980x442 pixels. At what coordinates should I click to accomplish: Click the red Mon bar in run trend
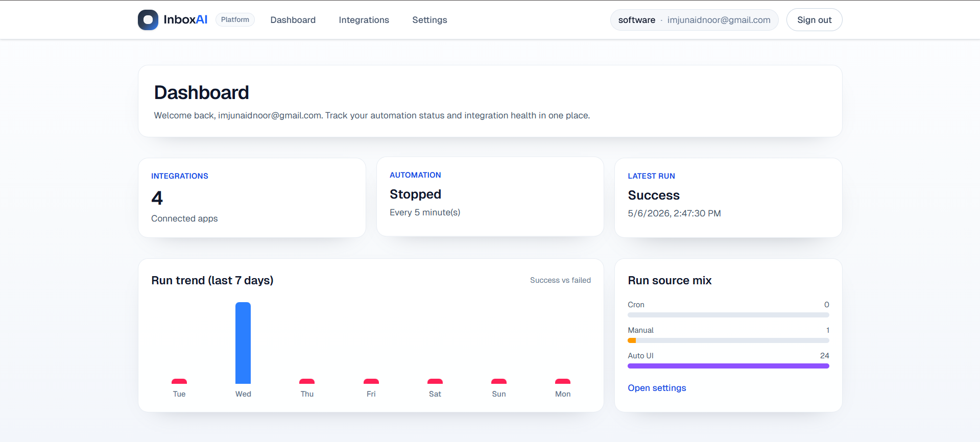563,381
